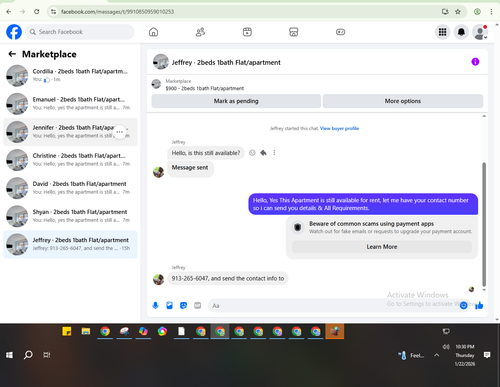Screen dimensions: 500x387
Task: Go back using the Marketplace back arrow
Action: [x=12, y=54]
